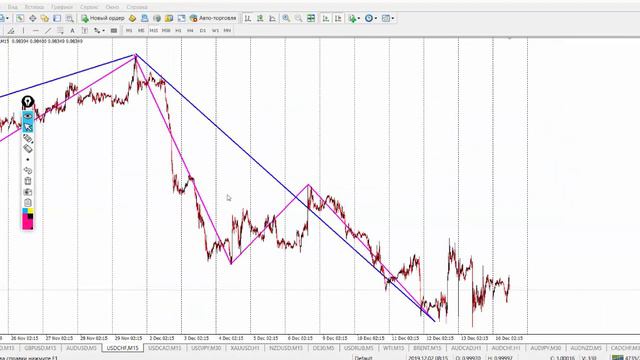This screenshot has width=640, height=360.
Task: Open MetaEditor yellow diamond icon
Action: (132, 18)
